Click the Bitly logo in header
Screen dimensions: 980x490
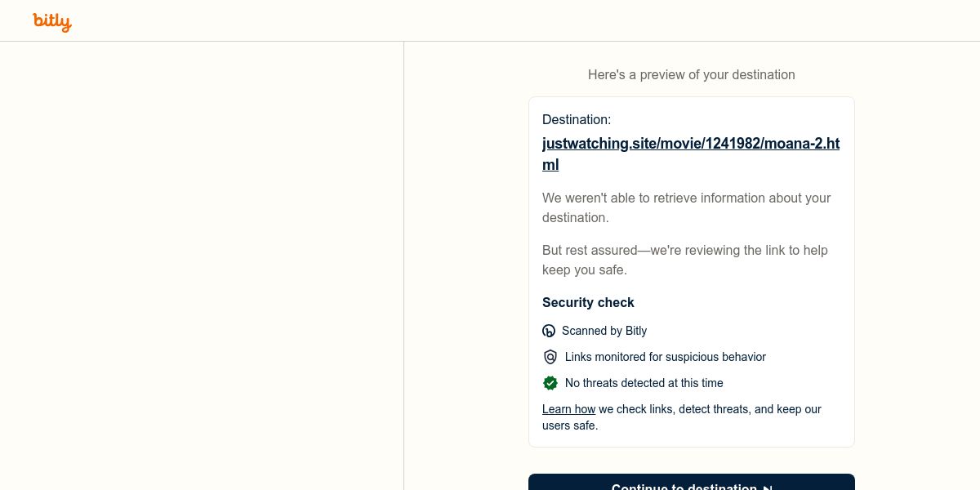tap(52, 21)
